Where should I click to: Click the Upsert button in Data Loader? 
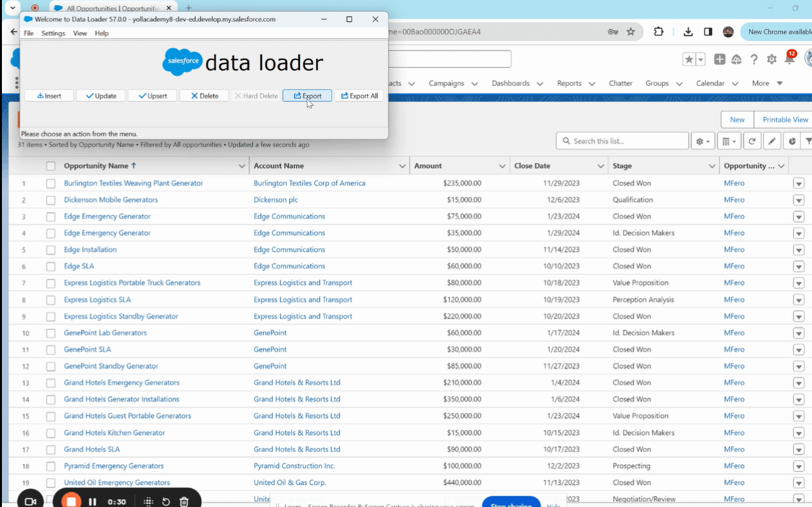153,96
